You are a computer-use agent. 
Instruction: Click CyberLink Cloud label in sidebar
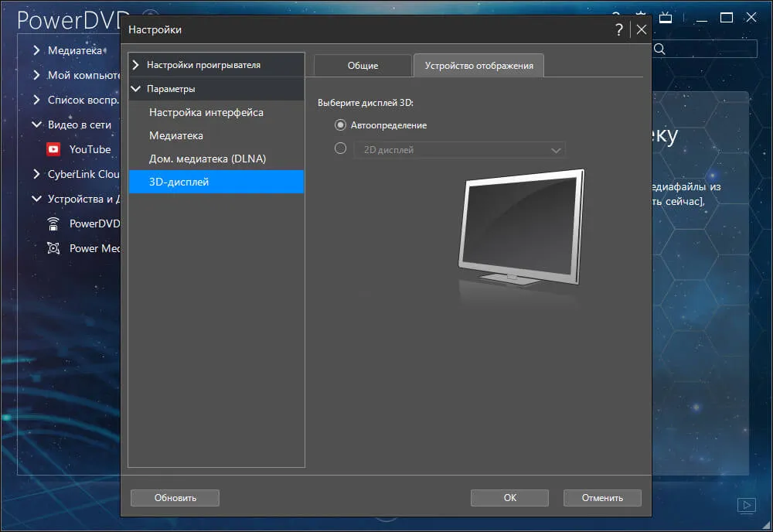point(83,174)
